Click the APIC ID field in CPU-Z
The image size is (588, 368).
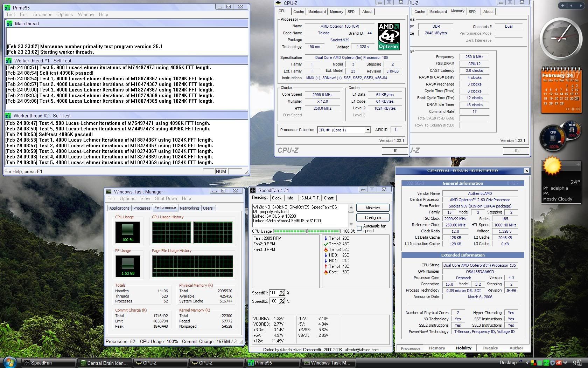(x=396, y=130)
